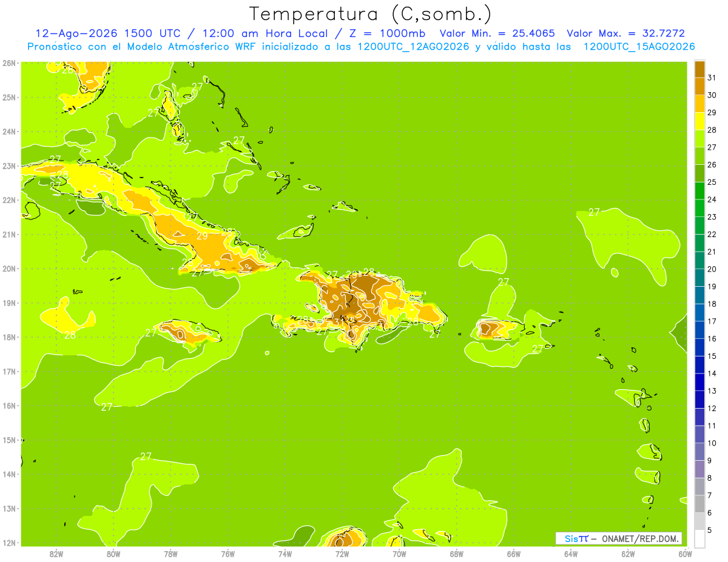728x562 pixels.
Task: Click the valid-until time "1200UTC_15AGO2026"
Action: pyautogui.click(x=639, y=47)
